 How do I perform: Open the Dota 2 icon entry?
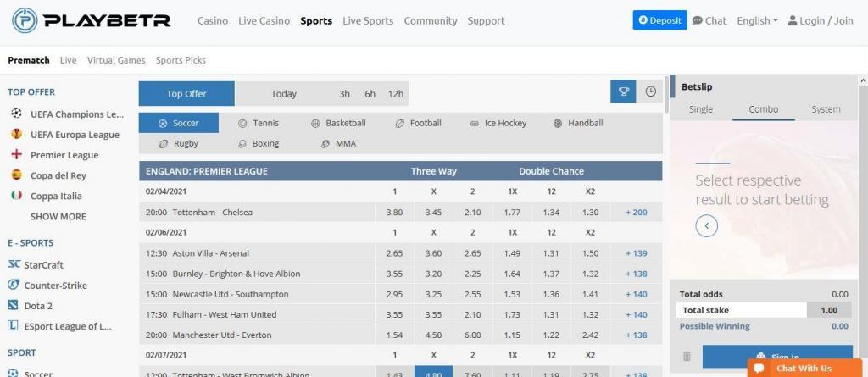(14, 305)
